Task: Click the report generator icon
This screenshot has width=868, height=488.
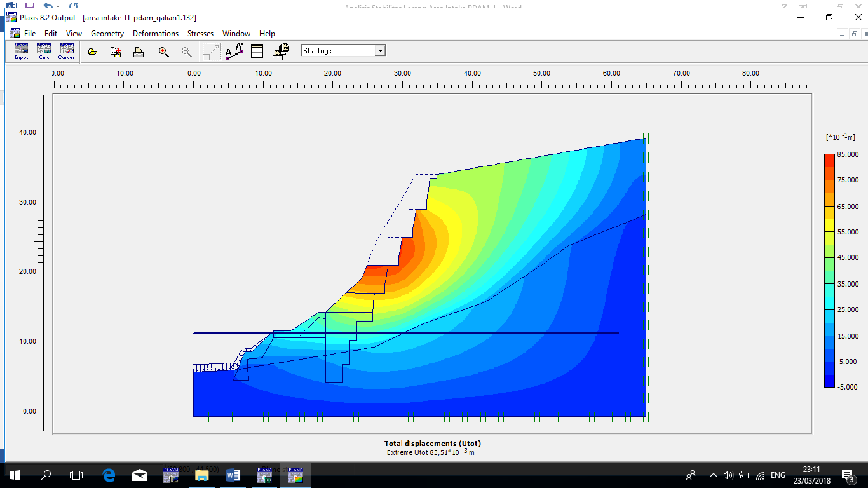Action: [x=280, y=51]
